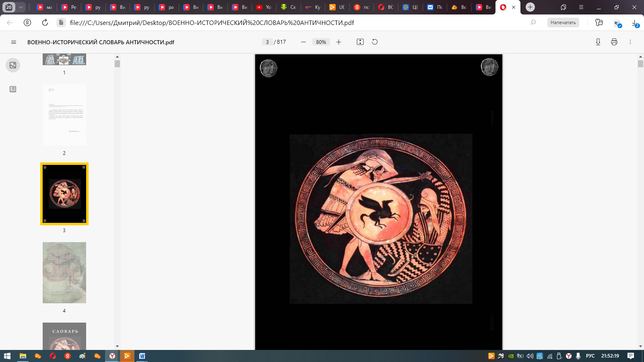The height and width of the screenshot is (362, 644).
Task: Open browser collections icon
Action: 599,23
